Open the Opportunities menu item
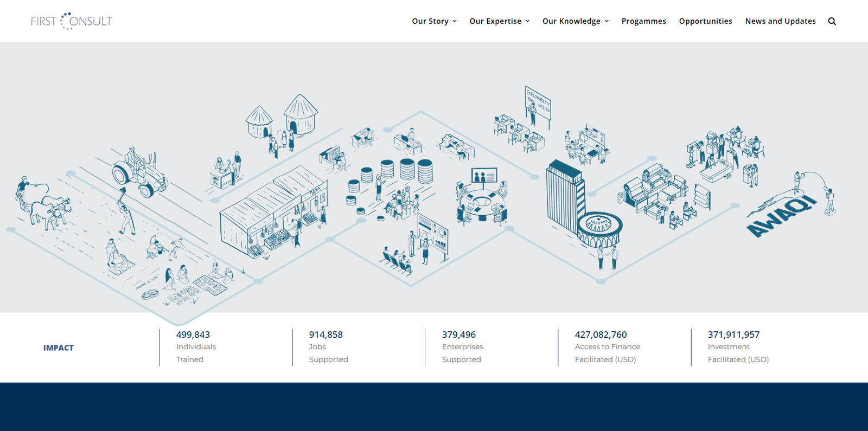The width and height of the screenshot is (868, 431). click(x=705, y=21)
